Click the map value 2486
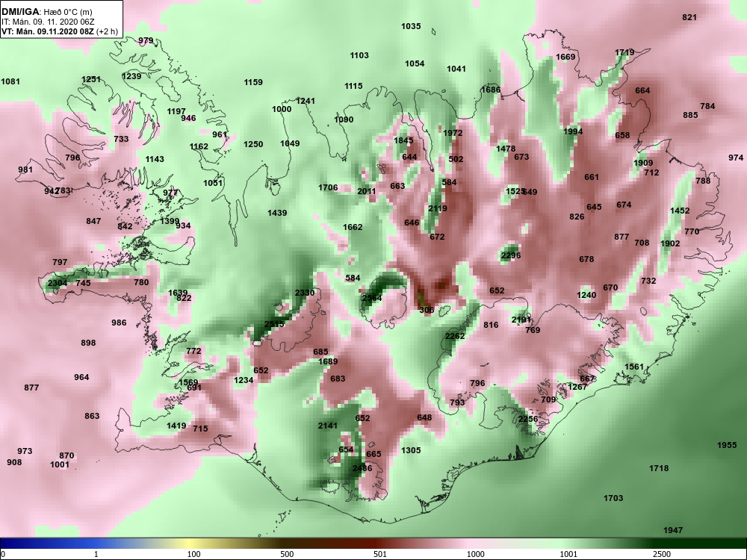 point(362,468)
